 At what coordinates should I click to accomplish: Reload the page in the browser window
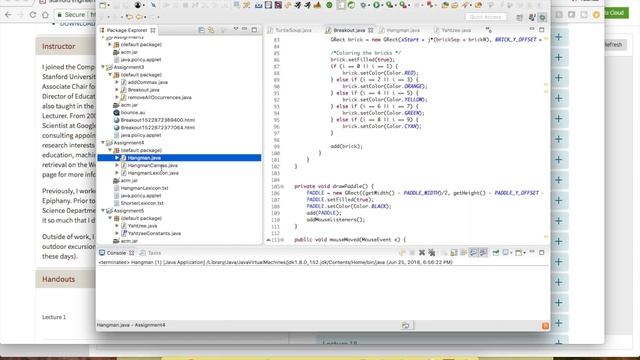[33, 15]
